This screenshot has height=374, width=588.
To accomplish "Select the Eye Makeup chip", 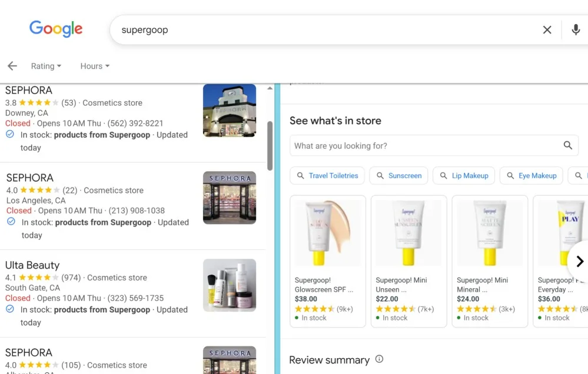I will 531,175.
